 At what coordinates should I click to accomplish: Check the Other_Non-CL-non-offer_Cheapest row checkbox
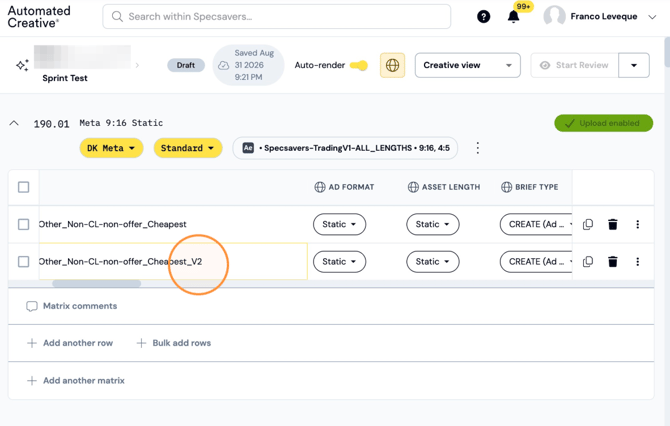[x=24, y=224]
